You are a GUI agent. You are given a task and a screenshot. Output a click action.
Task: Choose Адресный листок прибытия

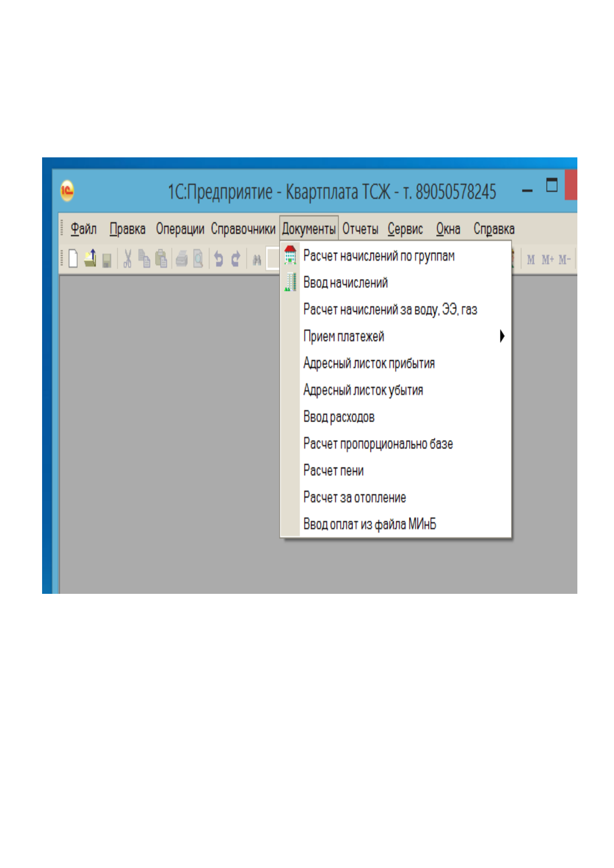[x=396, y=363]
